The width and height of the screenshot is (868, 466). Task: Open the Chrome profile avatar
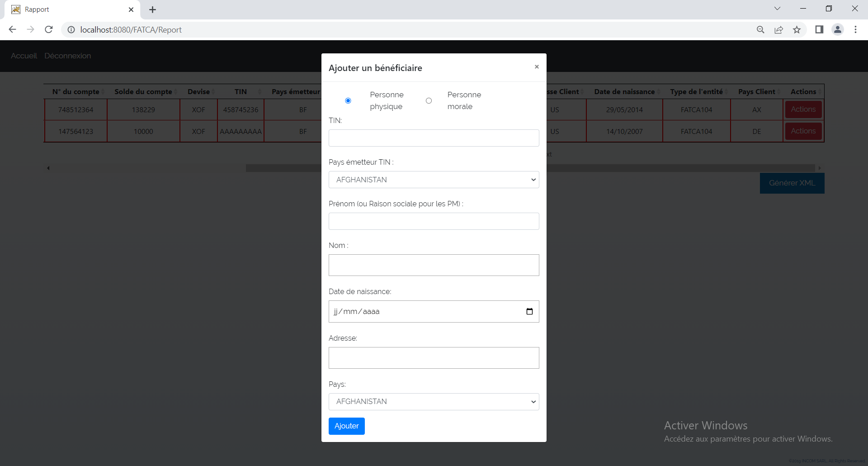point(838,29)
